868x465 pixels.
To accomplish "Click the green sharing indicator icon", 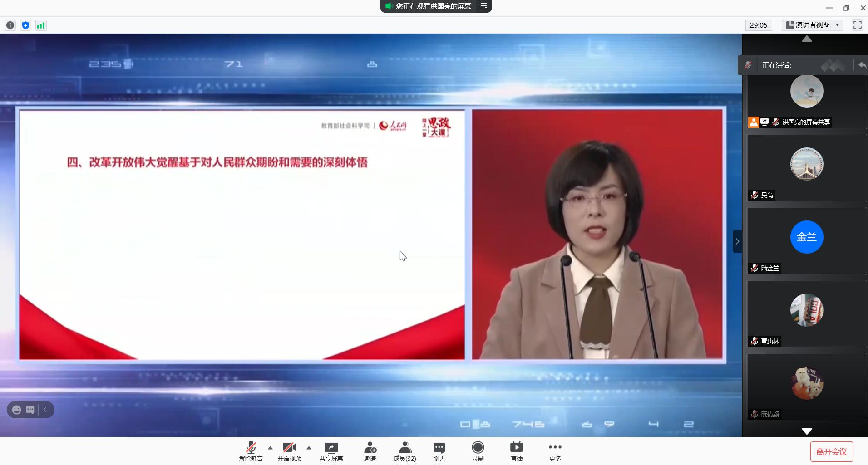I will [x=389, y=6].
